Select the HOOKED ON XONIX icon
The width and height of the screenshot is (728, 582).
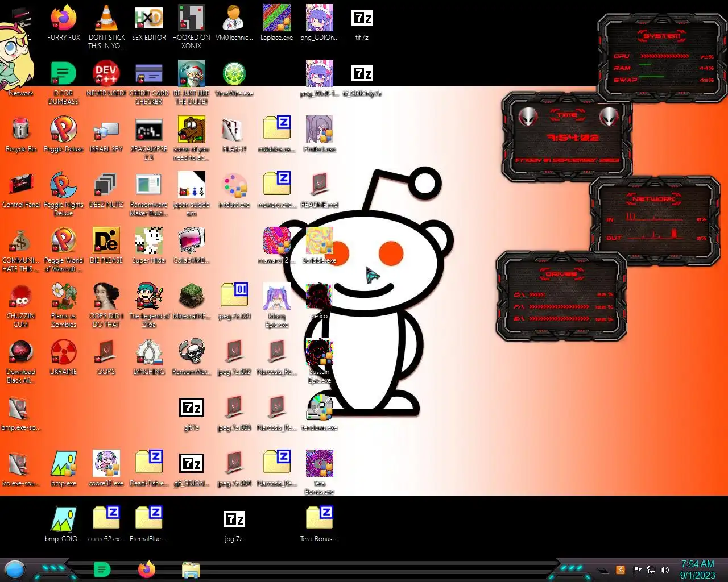192,26
